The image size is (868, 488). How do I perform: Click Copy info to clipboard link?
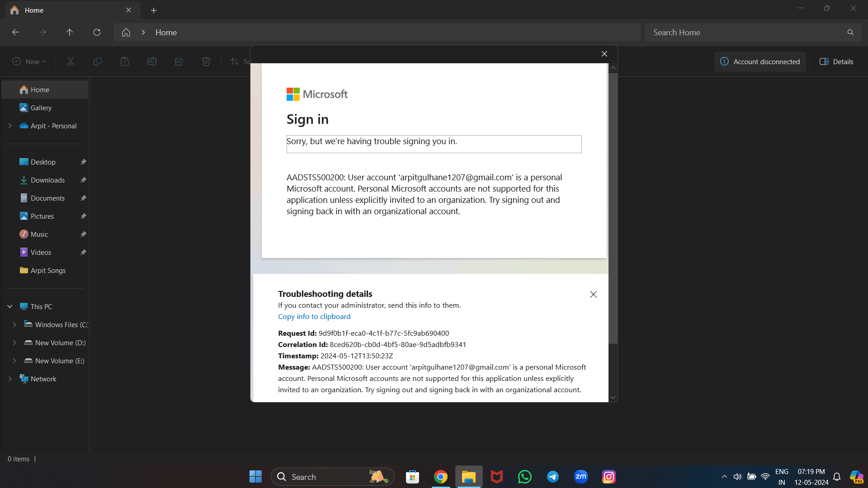[314, 316]
